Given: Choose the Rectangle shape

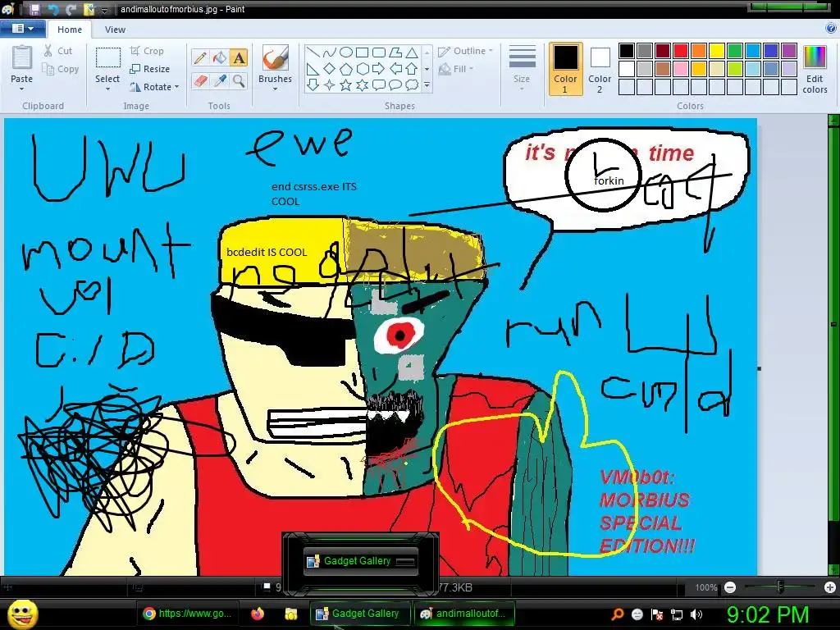Looking at the screenshot, I should (x=362, y=52).
